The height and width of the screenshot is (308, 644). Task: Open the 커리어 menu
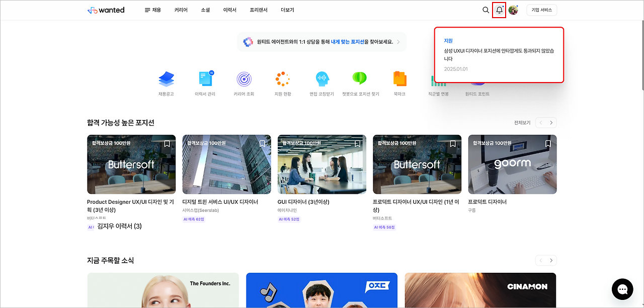pos(181,10)
